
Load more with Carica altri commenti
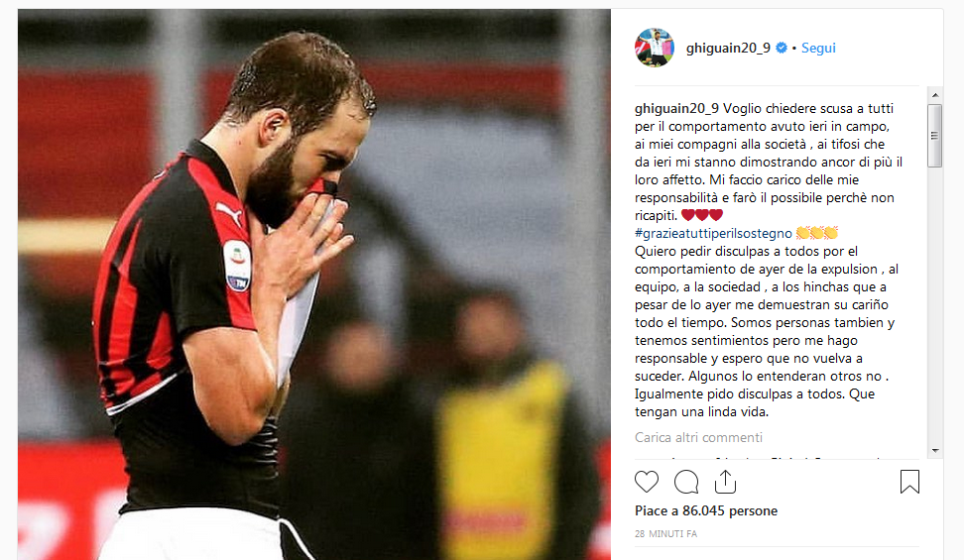[698, 438]
